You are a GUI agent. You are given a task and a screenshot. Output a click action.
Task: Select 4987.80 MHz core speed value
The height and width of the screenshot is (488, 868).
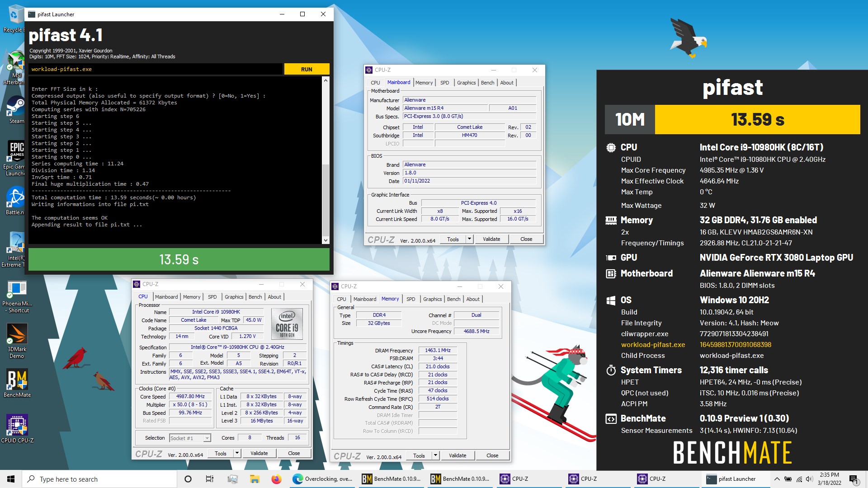(x=191, y=397)
